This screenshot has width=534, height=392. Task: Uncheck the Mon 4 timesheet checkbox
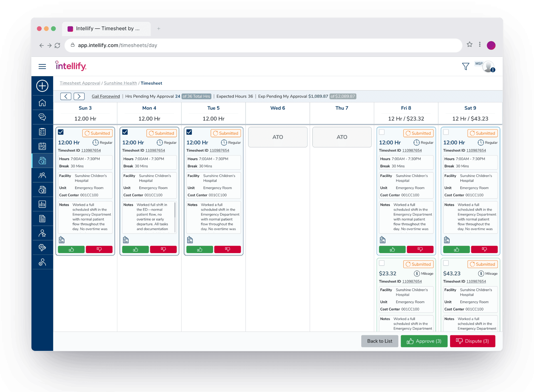point(125,132)
